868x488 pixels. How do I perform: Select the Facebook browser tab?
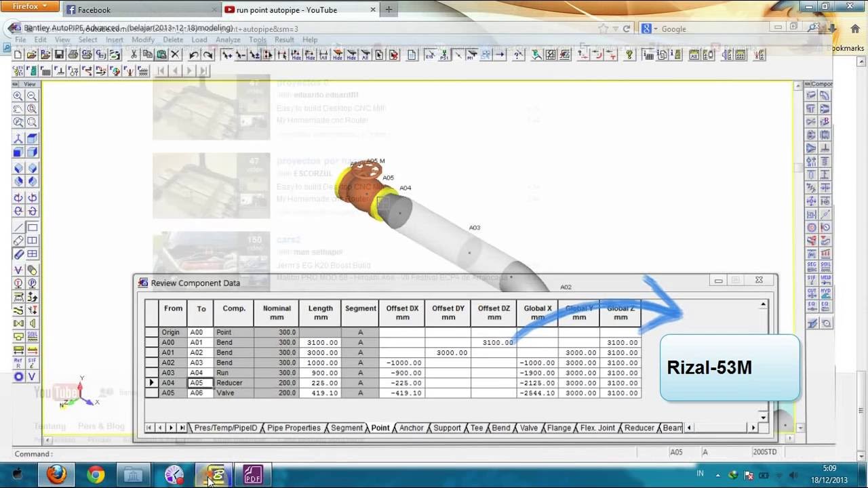click(x=141, y=9)
